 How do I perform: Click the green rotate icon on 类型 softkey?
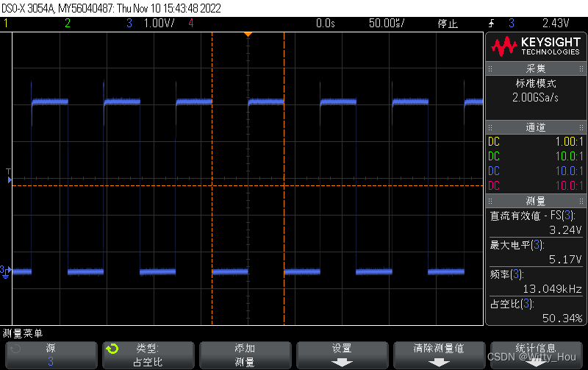click(x=112, y=349)
